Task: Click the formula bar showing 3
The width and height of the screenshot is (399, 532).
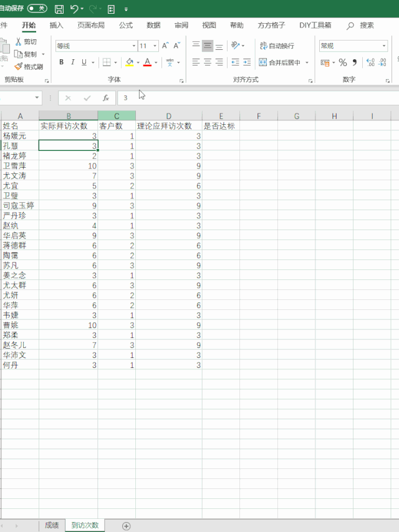Action: click(258, 98)
